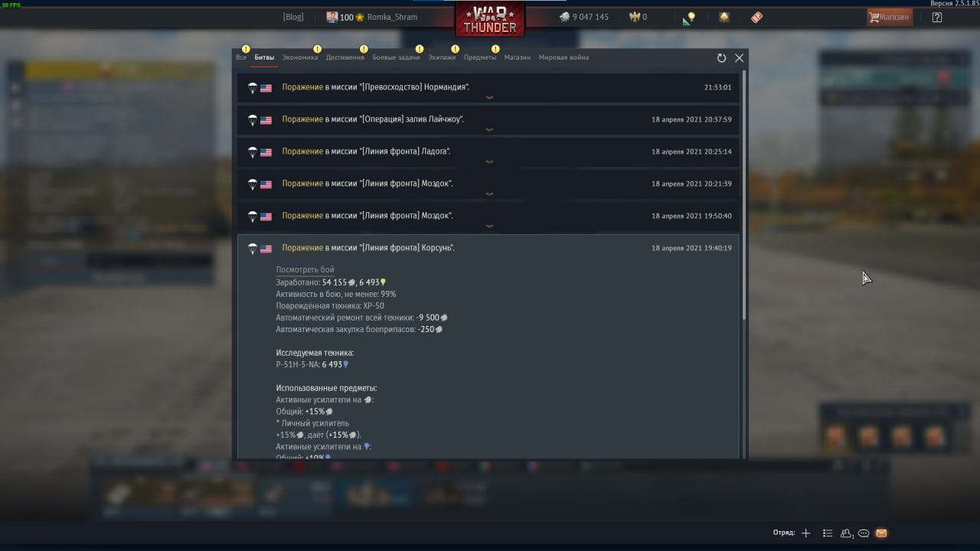980x551 pixels.
Task: Click golden eagles currency icon
Action: pos(634,17)
